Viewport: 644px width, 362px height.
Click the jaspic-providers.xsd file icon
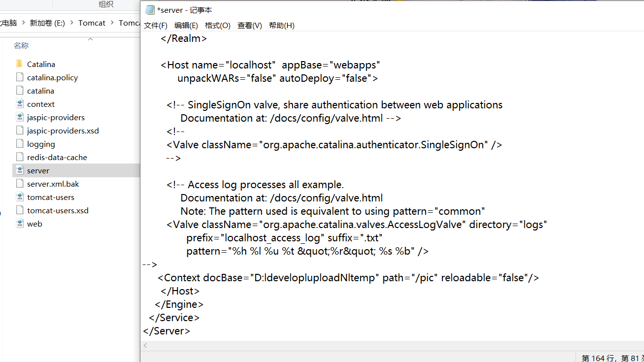click(20, 131)
